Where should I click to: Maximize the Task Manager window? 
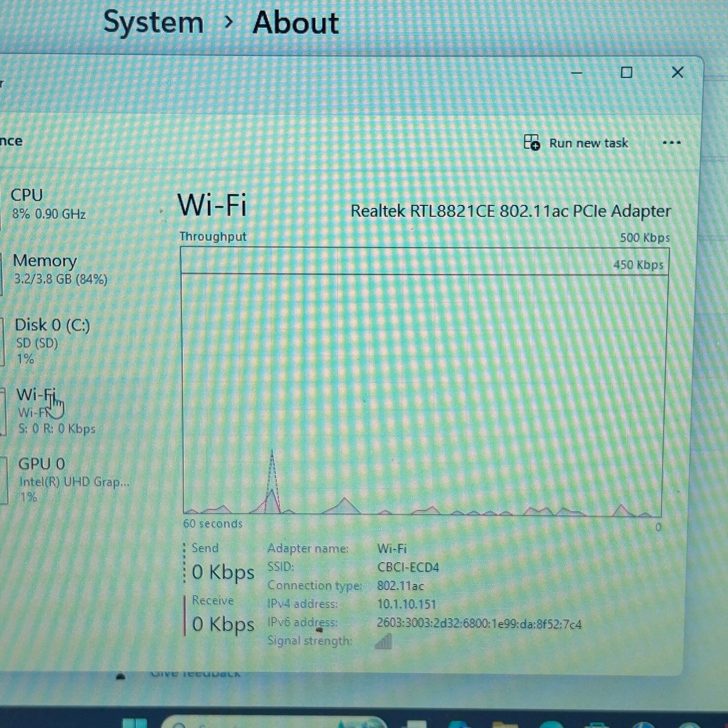(x=627, y=72)
